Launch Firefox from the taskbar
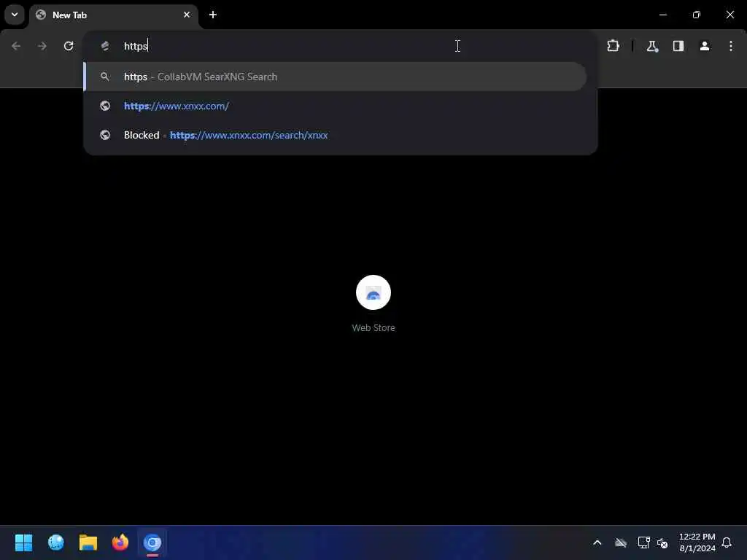Screen dimensions: 747x560 120,542
